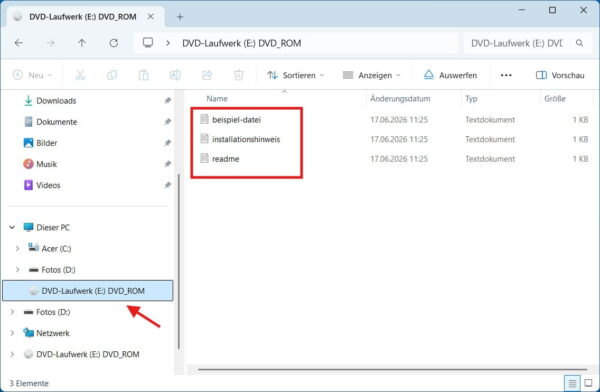
Task: Click the address bar path DVD-Laufwerk (E:) DVD_ROM
Action: coord(241,43)
